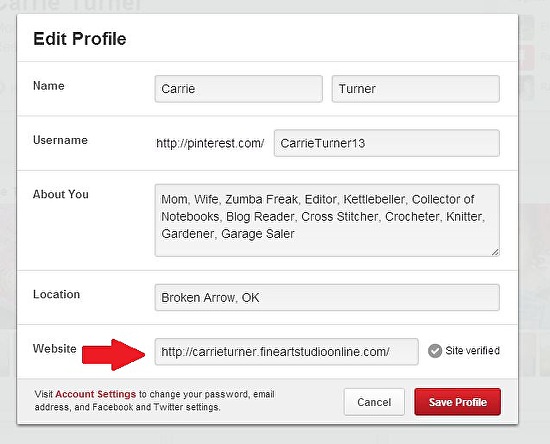Open the Account Settings link
Viewport: 550px width, 444px height.
pyautogui.click(x=95, y=394)
